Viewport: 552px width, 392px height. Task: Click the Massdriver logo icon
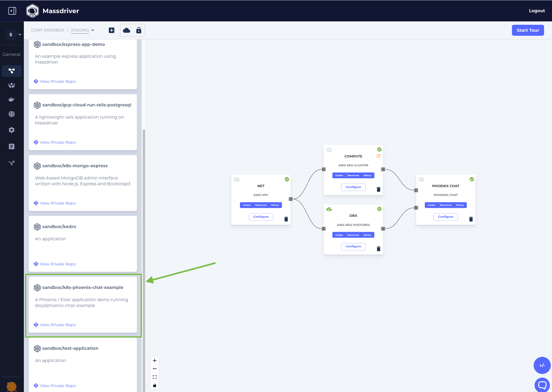33,11
